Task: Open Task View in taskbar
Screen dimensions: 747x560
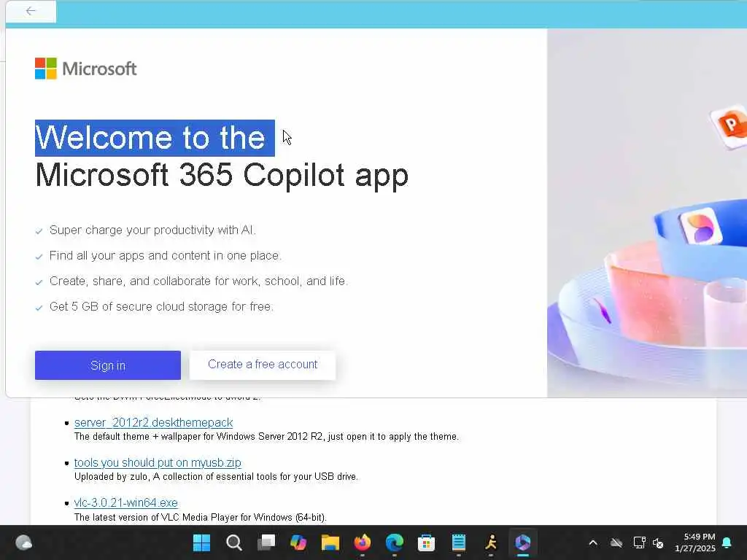Action: (x=266, y=542)
